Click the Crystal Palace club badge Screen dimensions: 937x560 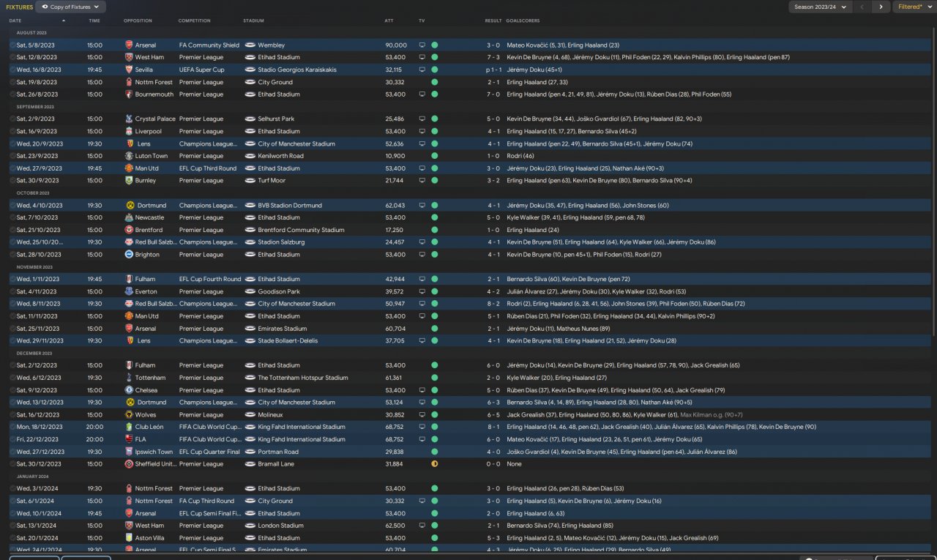[130, 119]
